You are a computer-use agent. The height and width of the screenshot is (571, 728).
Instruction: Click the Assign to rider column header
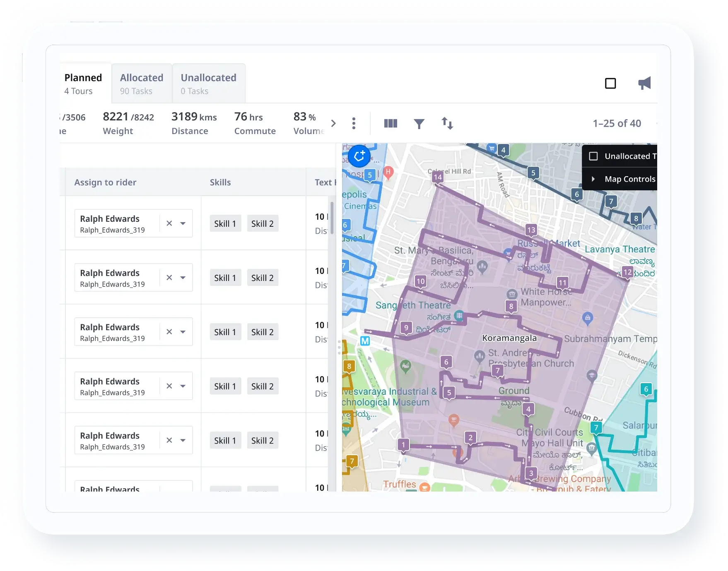[x=105, y=182]
